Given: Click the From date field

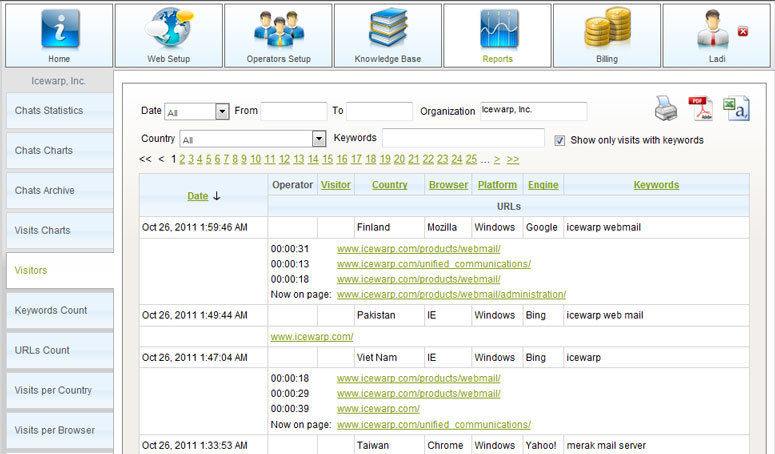Looking at the screenshot, I should tap(294, 111).
